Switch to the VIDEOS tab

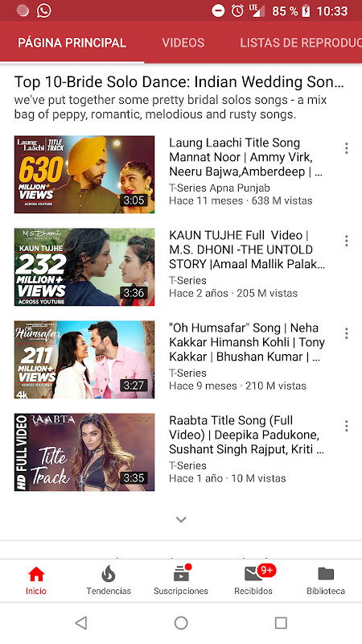183,43
